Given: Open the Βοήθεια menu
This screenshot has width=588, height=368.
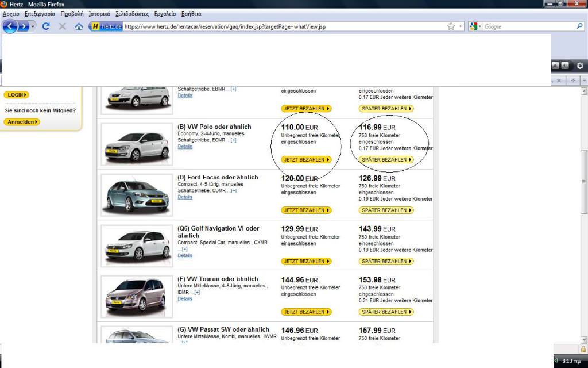Looking at the screenshot, I should coord(191,14).
